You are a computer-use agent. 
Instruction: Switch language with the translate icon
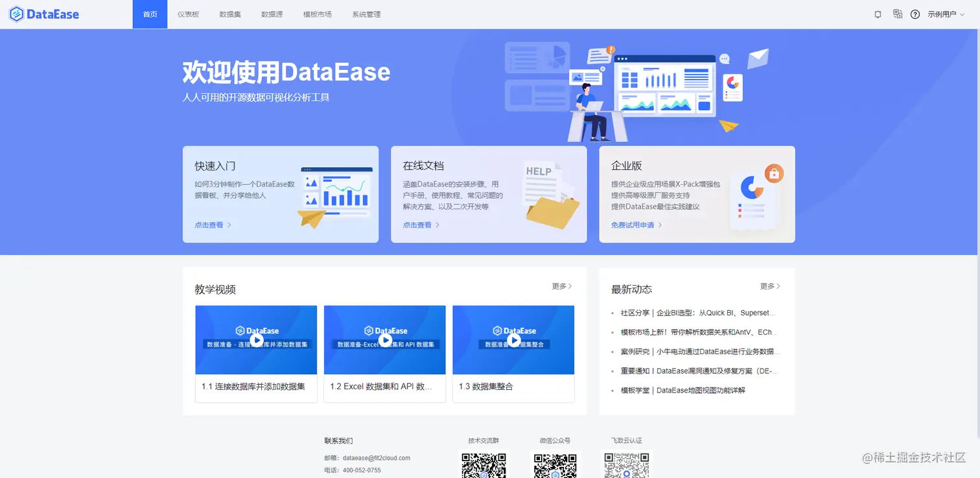tap(897, 14)
